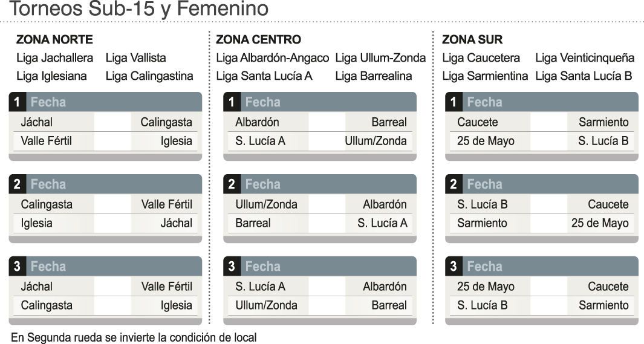Click the Torneos Sub-15 y Femenino title
644x344 pixels.
coord(140,10)
